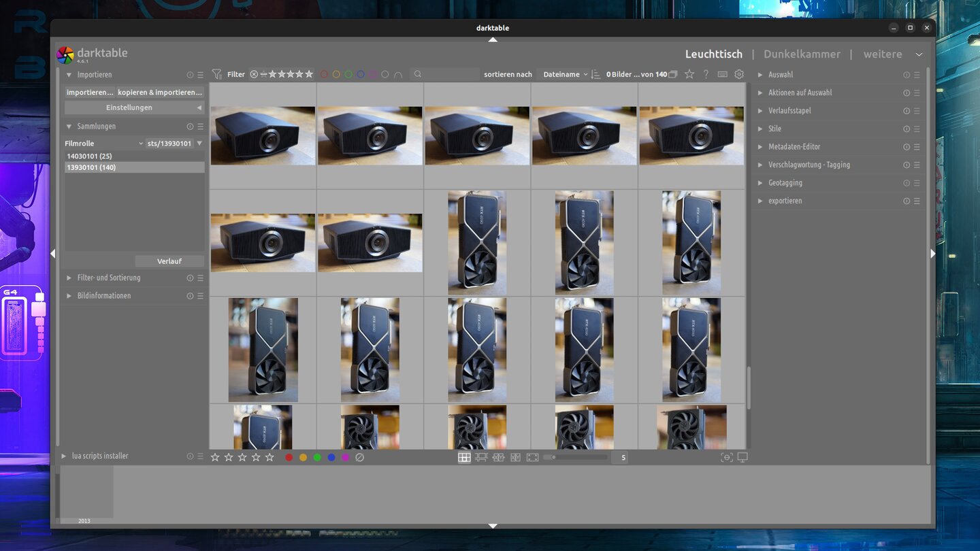Viewport: 980px width, 551px height.
Task: Open global preferences gear icon
Action: (x=739, y=74)
